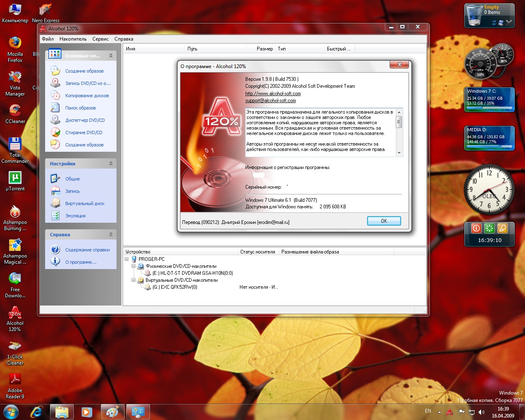Screen dimensions: 525x420
Task: Open Vista Manager desktop icon
Action: click(15, 83)
